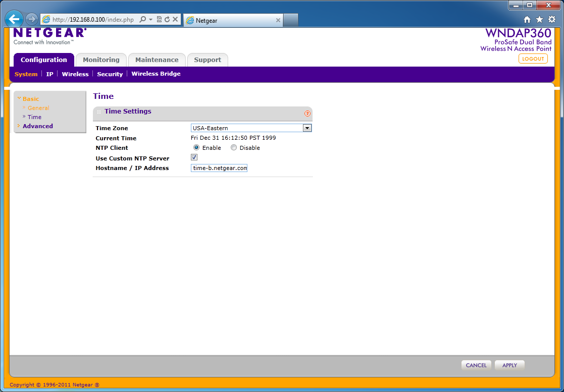Select IP in the submenu bar
This screenshot has height=392, width=564.
tap(49, 74)
